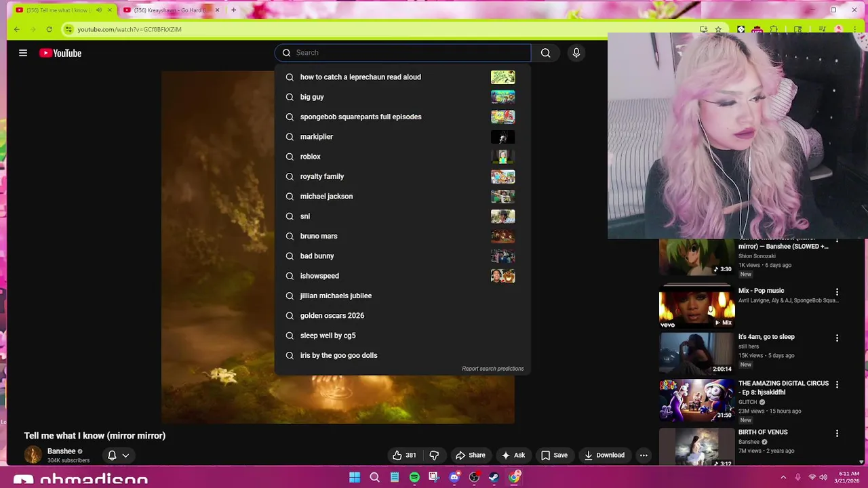Share this video
The width and height of the screenshot is (868, 488).
point(471,455)
